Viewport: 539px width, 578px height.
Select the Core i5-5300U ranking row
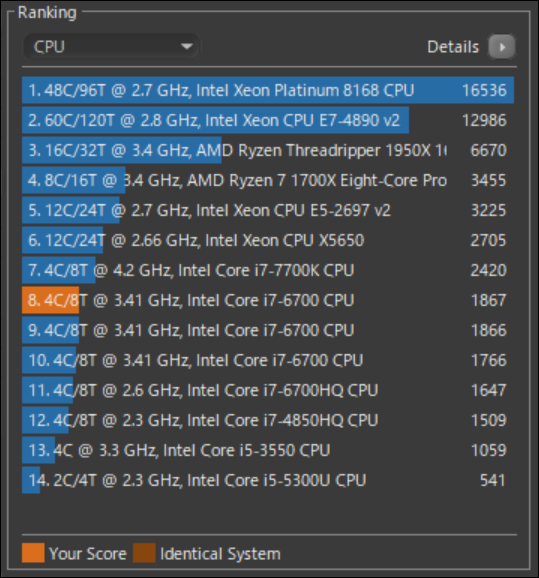tap(268, 480)
